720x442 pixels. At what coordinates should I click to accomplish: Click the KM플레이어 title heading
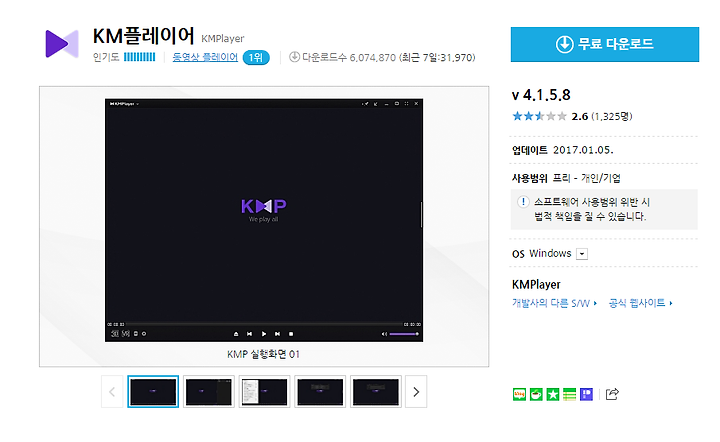click(144, 36)
